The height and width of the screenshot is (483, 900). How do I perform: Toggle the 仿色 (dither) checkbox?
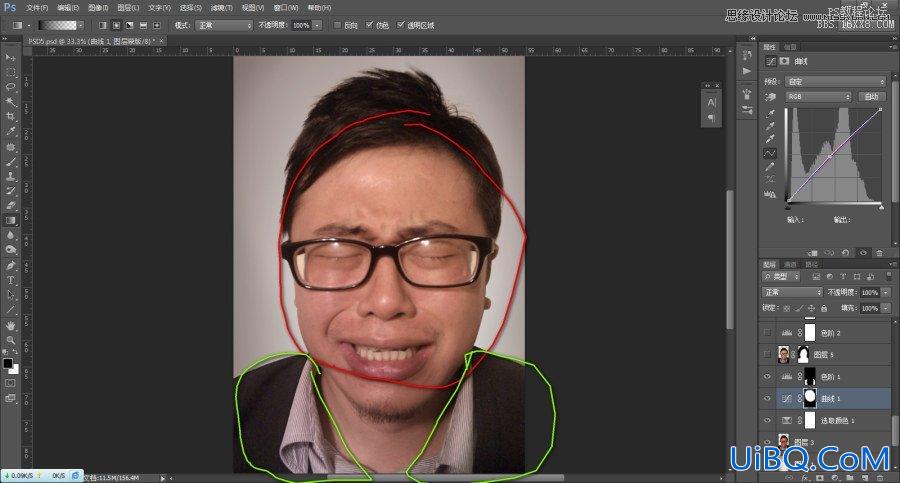point(369,25)
